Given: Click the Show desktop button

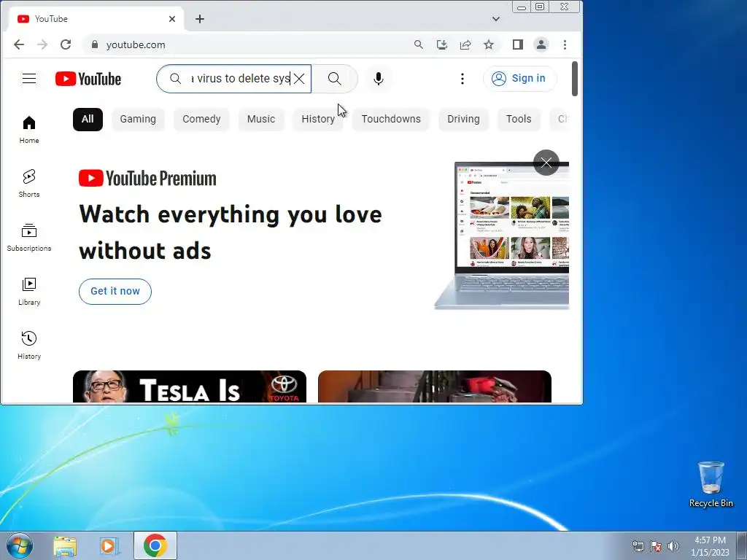Looking at the screenshot, I should pyautogui.click(x=742, y=545).
